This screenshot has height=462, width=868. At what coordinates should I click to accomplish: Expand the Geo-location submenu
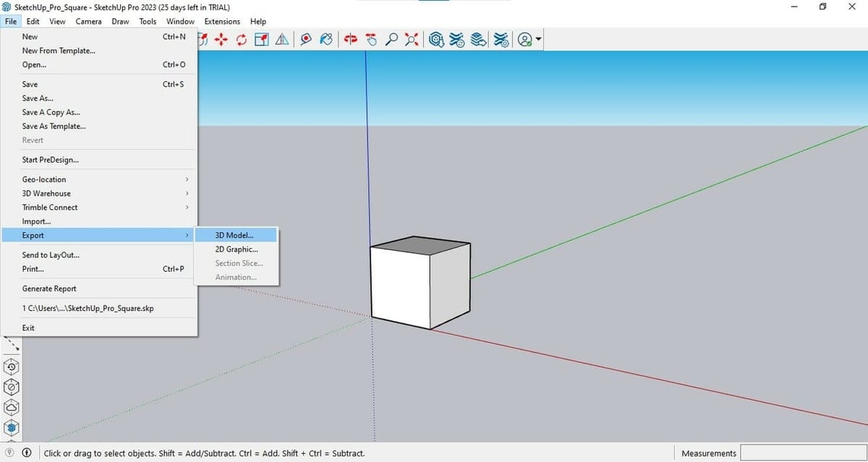point(46,179)
